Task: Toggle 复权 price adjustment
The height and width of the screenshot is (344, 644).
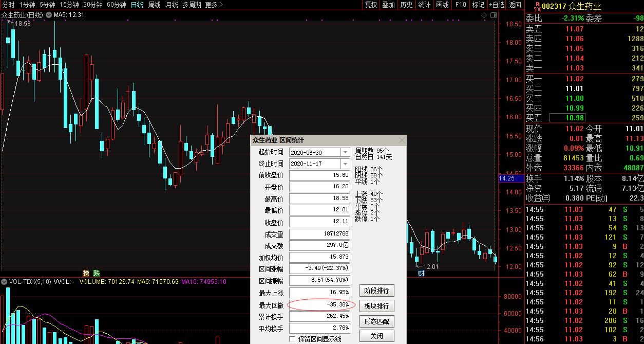Action: click(x=371, y=5)
